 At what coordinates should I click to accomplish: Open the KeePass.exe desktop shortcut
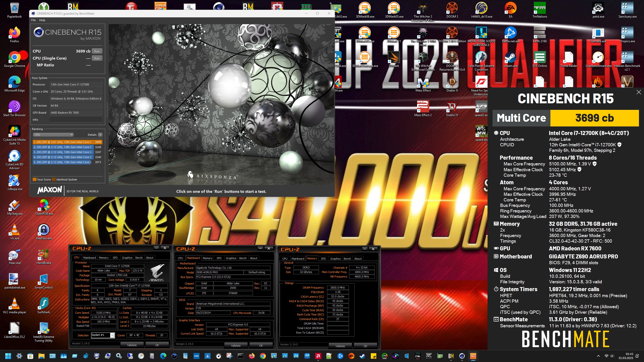tap(44, 232)
